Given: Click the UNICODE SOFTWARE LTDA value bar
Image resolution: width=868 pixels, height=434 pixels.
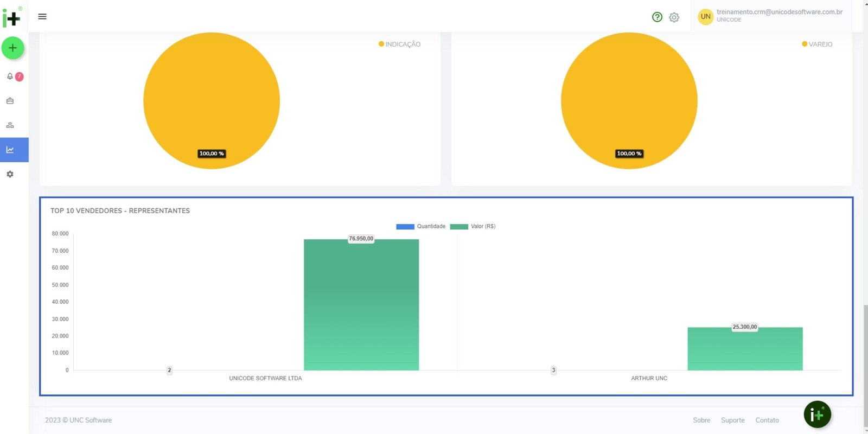Looking at the screenshot, I should click(x=361, y=305).
